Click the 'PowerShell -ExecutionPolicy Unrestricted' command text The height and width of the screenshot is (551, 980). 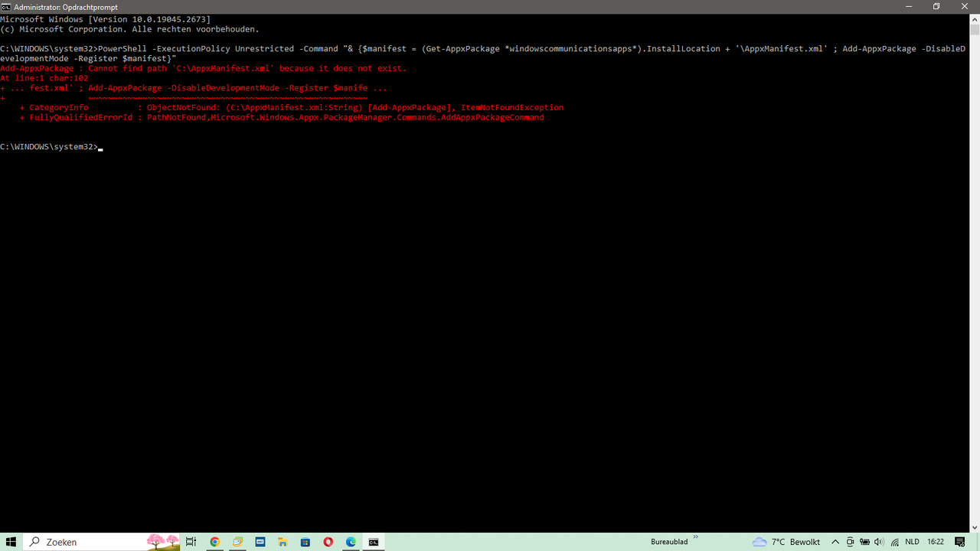195,49
